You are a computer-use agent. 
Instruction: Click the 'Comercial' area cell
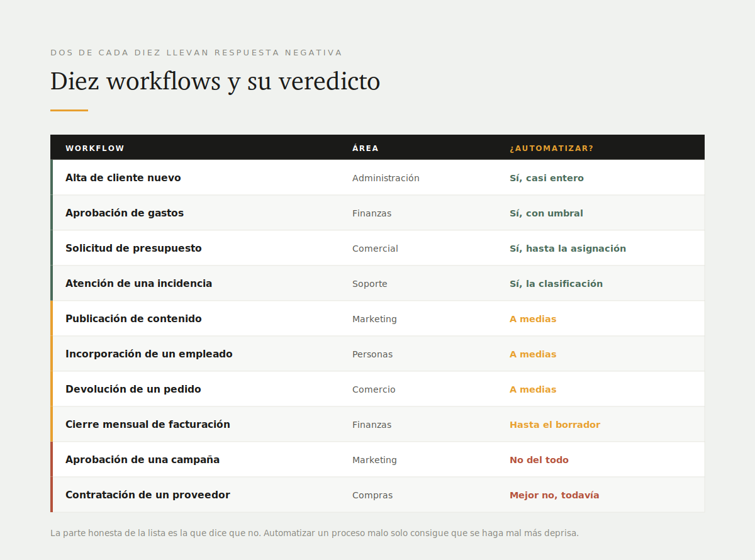point(375,249)
